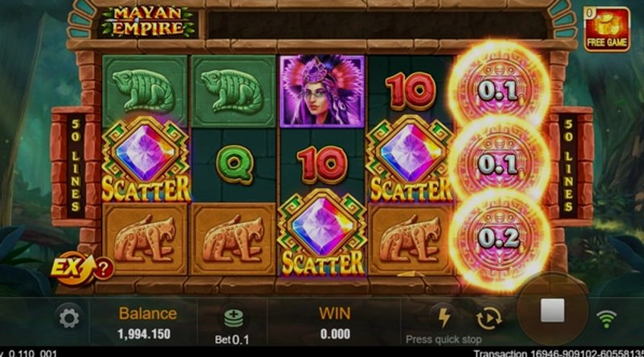Image resolution: width=644 pixels, height=357 pixels.
Task: Open the bet amount coin stack icon
Action: click(x=233, y=319)
